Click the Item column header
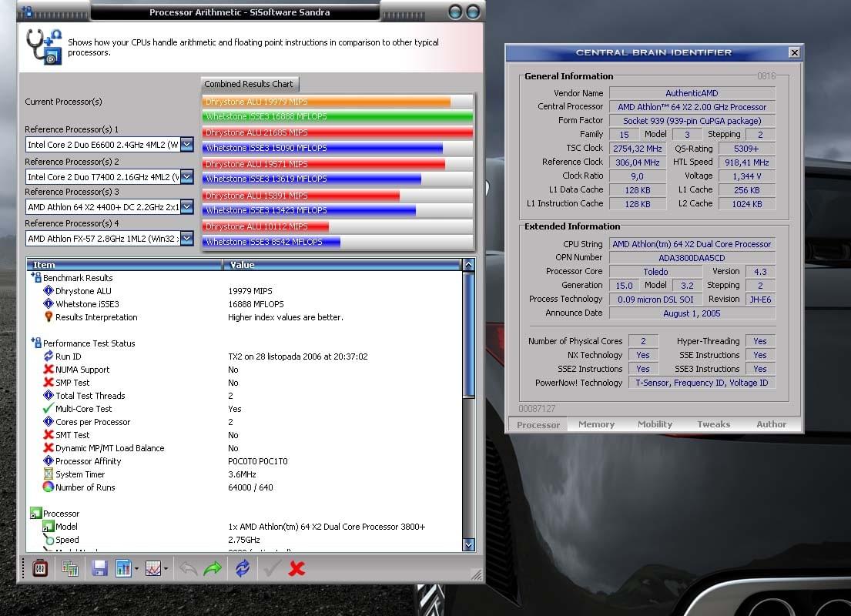The image size is (851, 616). click(x=125, y=265)
